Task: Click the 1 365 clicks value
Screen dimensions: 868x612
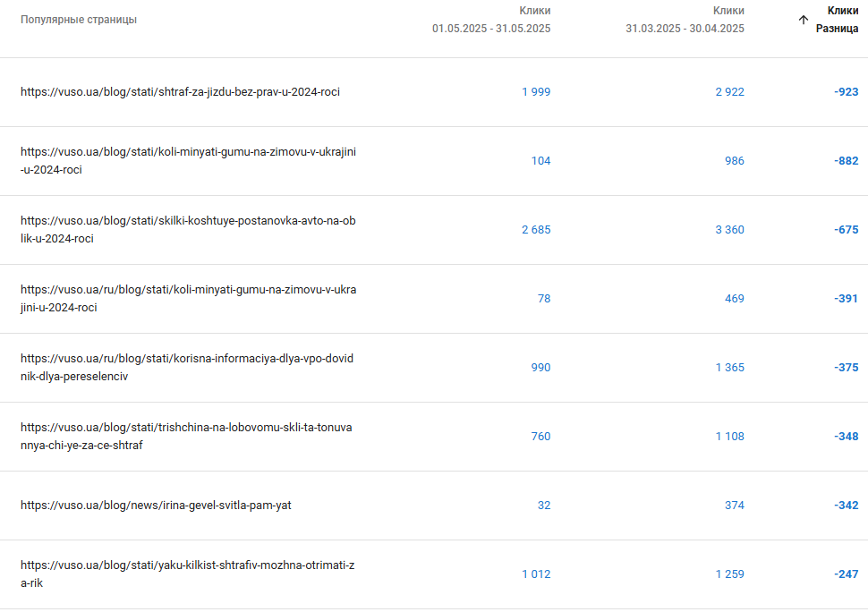Action: click(x=729, y=368)
